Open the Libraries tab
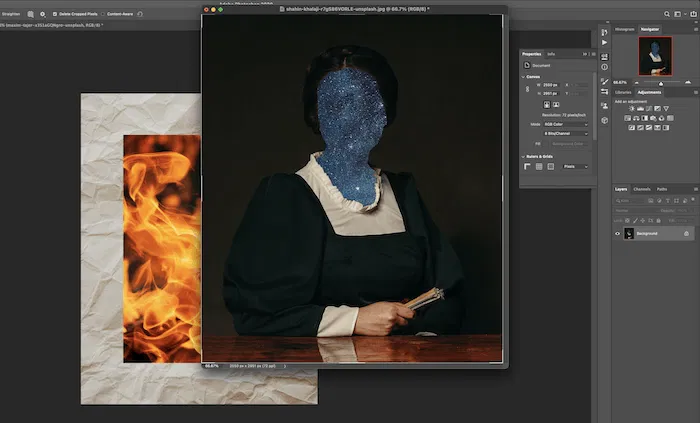Screen dimensions: 700x423 [623, 93]
